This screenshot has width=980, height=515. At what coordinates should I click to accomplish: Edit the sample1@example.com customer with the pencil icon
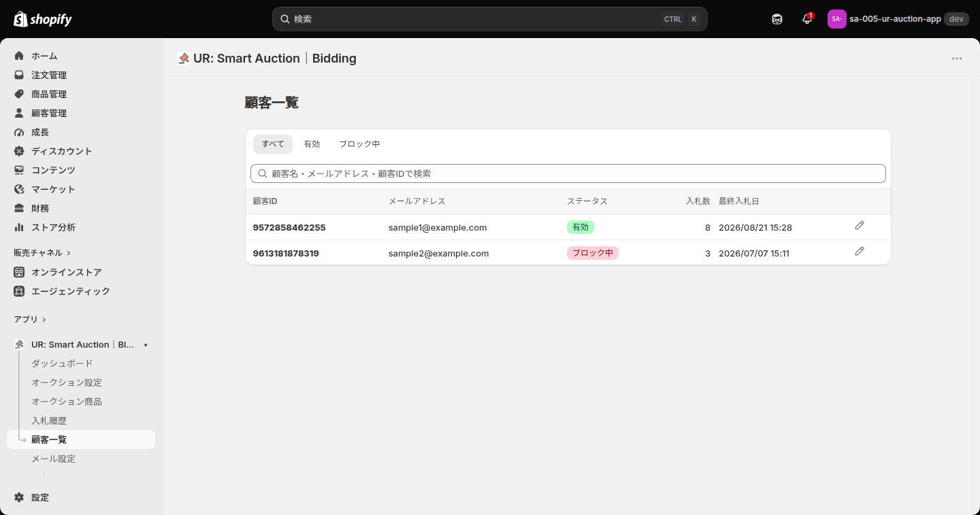pyautogui.click(x=860, y=225)
